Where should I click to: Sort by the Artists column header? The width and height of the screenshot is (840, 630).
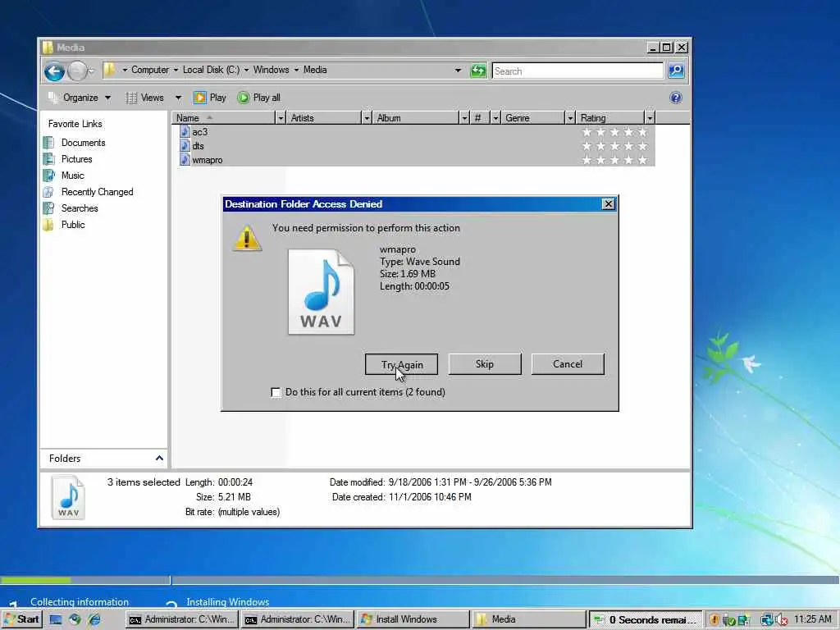pos(323,118)
